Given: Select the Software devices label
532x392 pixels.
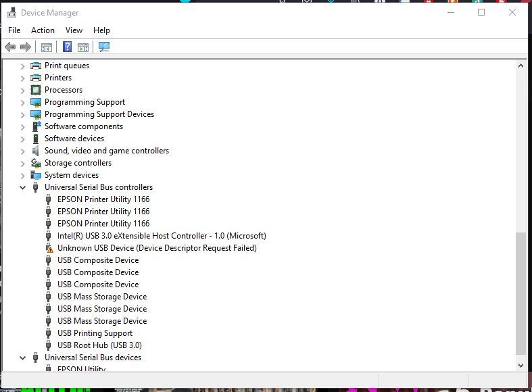Looking at the screenshot, I should [74, 139].
